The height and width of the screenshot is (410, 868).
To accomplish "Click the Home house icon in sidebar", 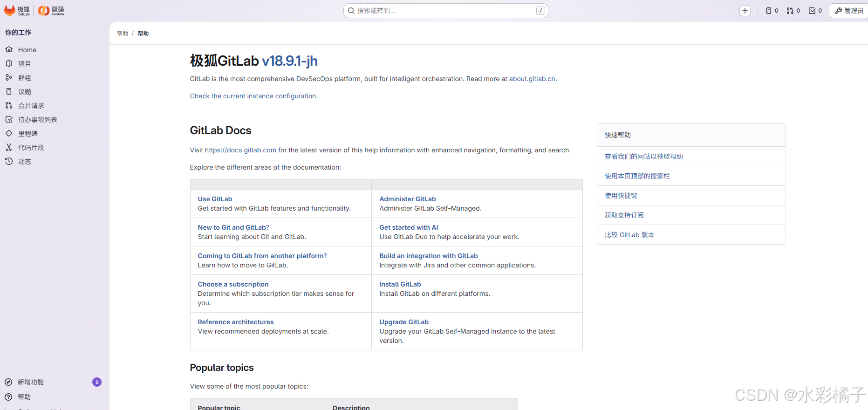I will pyautogui.click(x=9, y=49).
